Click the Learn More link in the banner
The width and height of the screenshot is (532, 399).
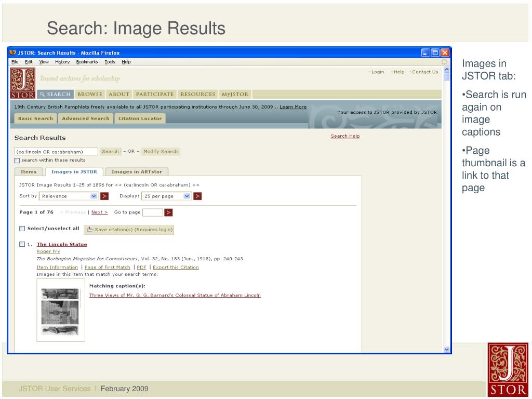click(293, 107)
